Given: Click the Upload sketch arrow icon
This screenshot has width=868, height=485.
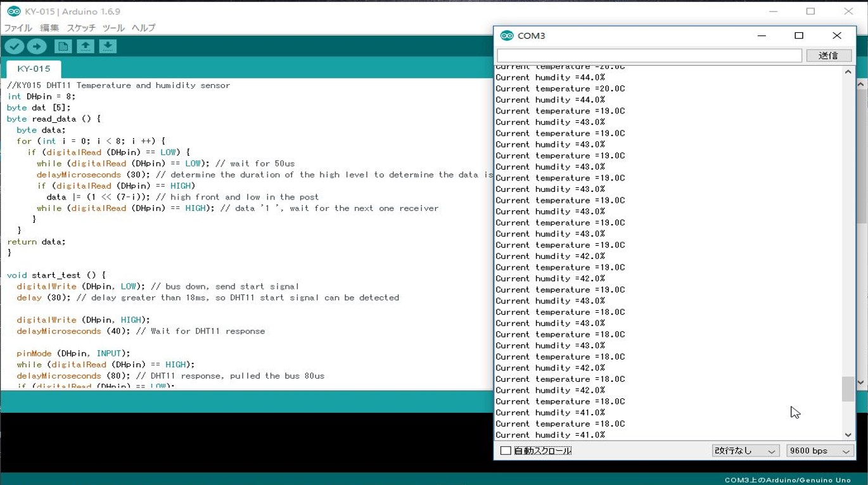Looking at the screenshot, I should coord(37,46).
